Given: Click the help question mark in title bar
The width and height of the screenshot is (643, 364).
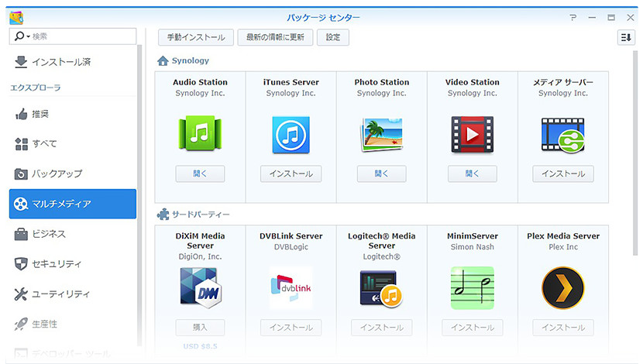Looking at the screenshot, I should pyautogui.click(x=573, y=17).
